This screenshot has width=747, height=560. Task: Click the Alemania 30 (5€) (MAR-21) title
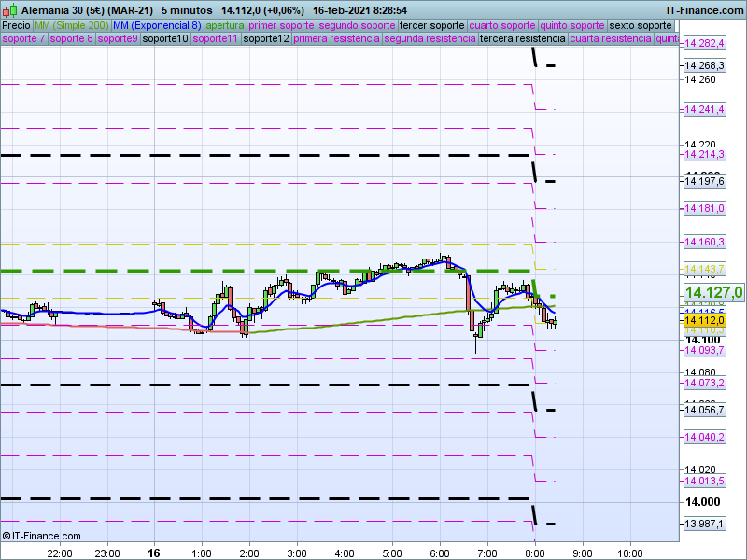[x=87, y=10]
